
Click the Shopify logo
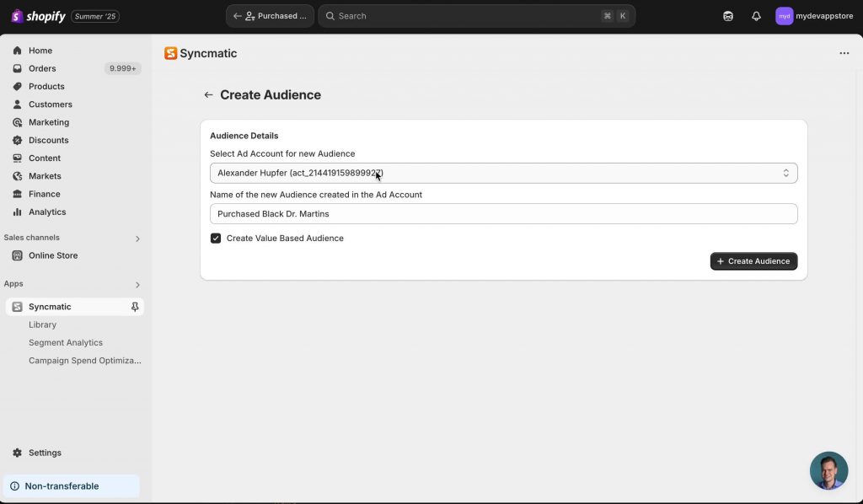38,16
